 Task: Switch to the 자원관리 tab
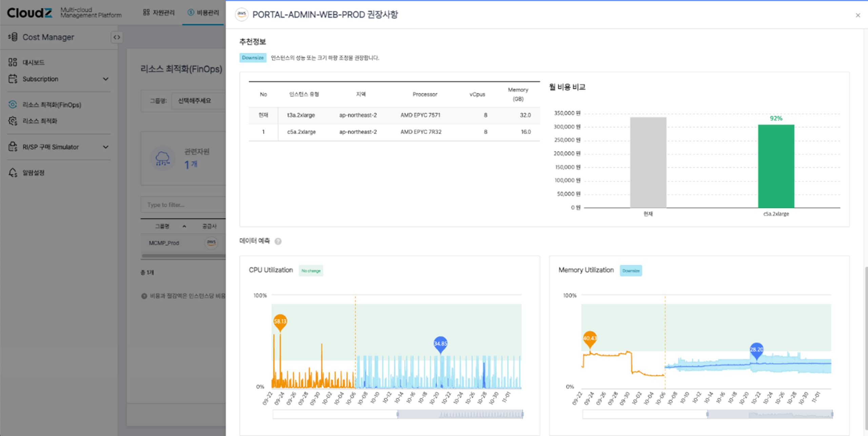(159, 13)
